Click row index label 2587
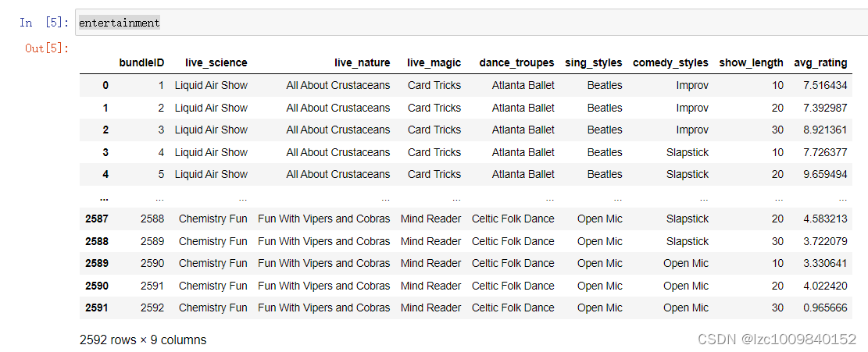 (97, 219)
